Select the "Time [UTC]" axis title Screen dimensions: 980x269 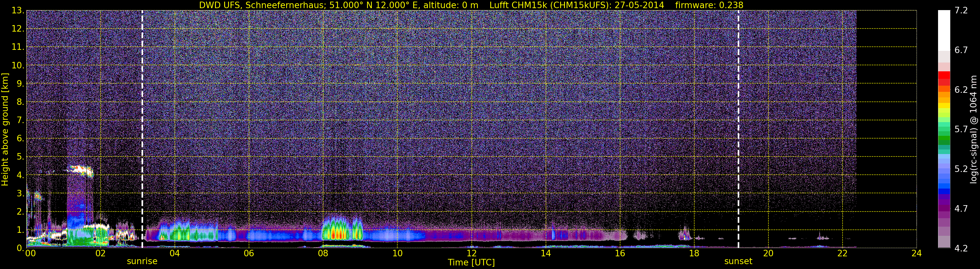[471, 262]
